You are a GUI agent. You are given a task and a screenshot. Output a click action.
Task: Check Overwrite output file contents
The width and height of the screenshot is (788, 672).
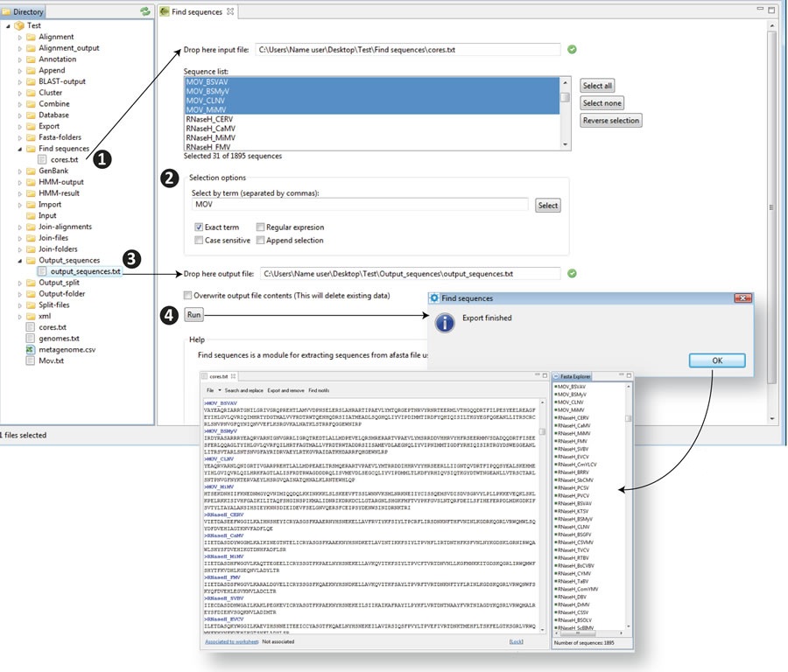(x=188, y=296)
